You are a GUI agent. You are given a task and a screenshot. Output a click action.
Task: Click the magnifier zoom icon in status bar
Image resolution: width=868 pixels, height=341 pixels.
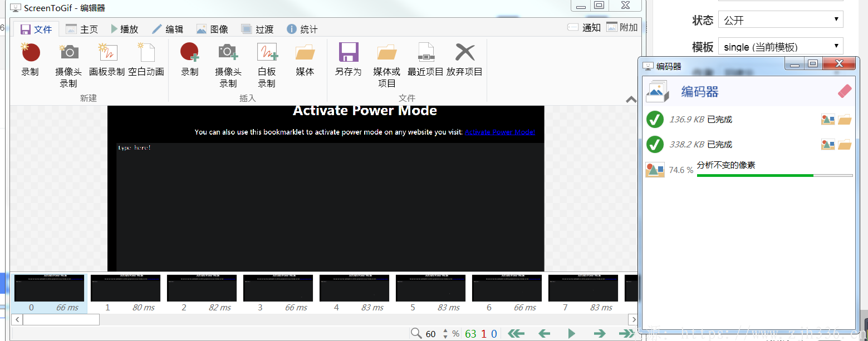coord(416,333)
